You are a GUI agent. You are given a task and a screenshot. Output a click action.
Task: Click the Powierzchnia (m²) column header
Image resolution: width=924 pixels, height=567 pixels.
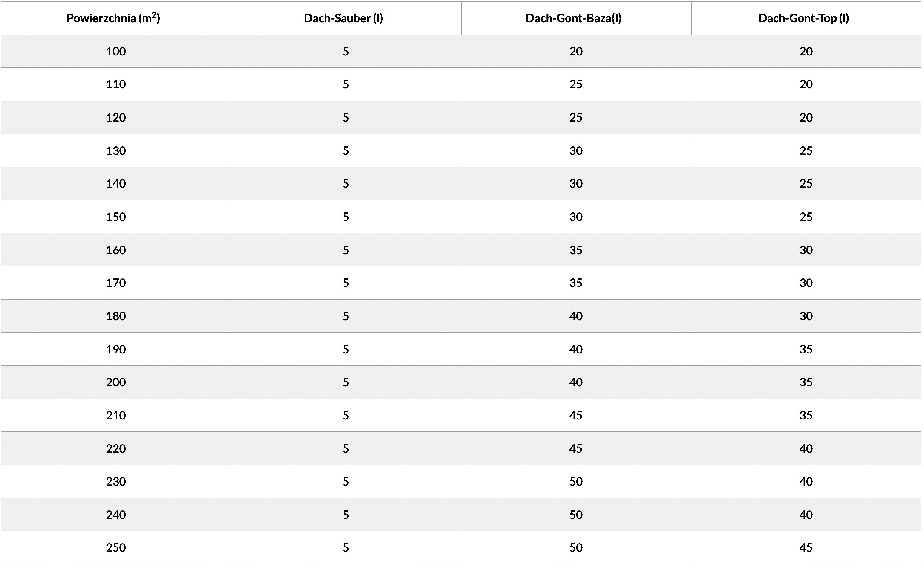(113, 18)
